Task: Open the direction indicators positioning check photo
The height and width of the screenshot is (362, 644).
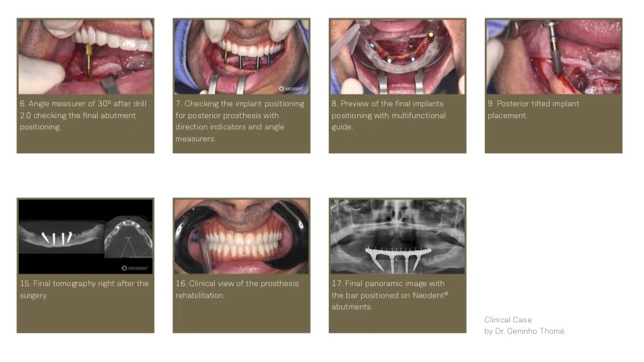Action: click(x=241, y=57)
